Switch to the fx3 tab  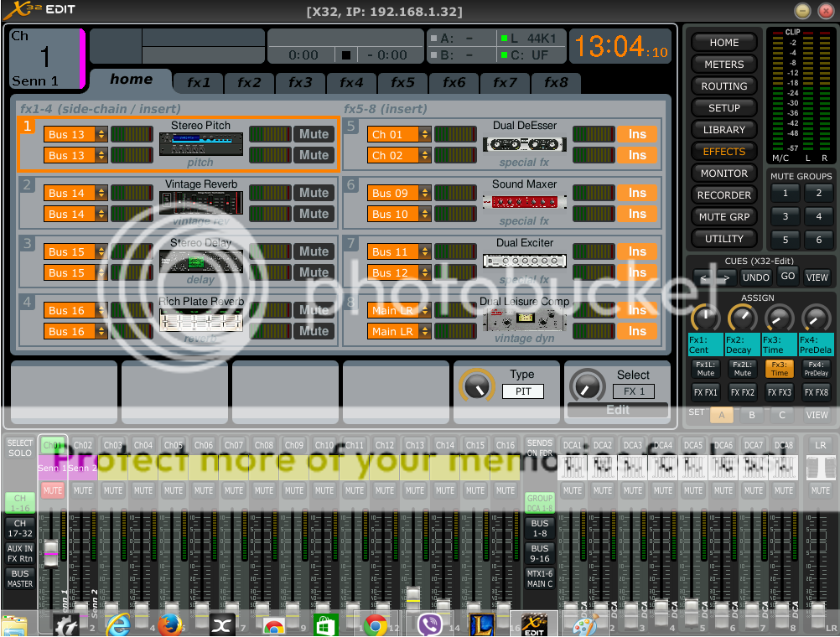[x=300, y=83]
